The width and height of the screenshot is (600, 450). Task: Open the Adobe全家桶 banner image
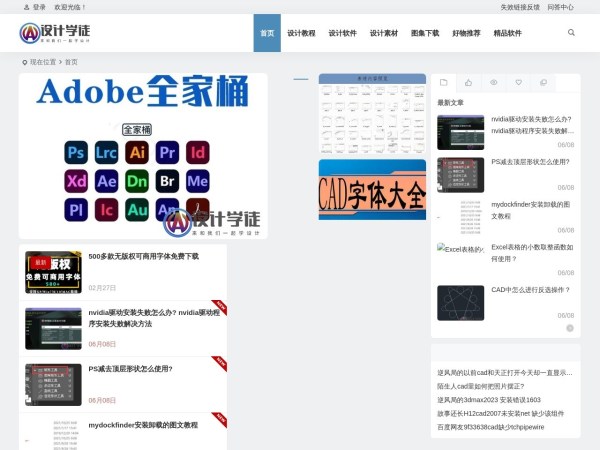point(143,156)
